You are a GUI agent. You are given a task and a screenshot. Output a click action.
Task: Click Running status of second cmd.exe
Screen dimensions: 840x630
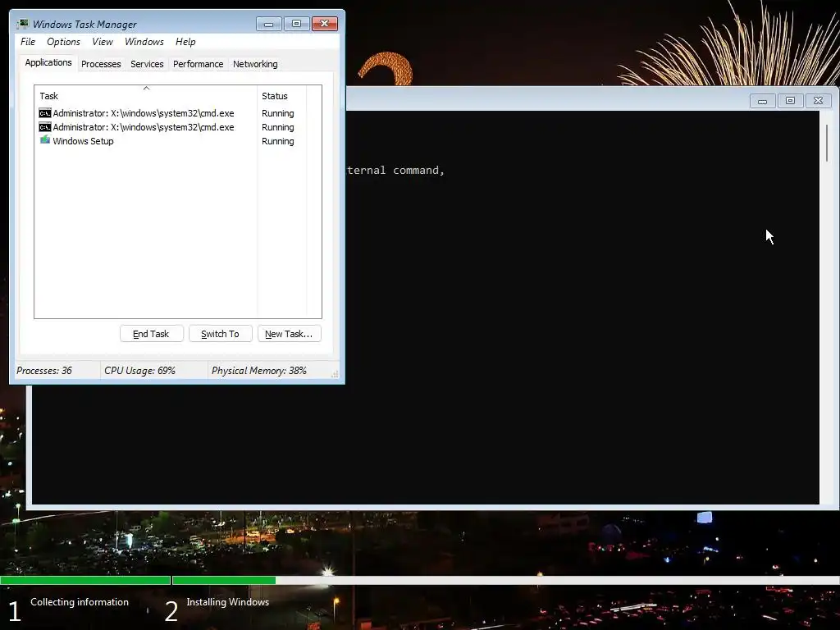pos(277,127)
